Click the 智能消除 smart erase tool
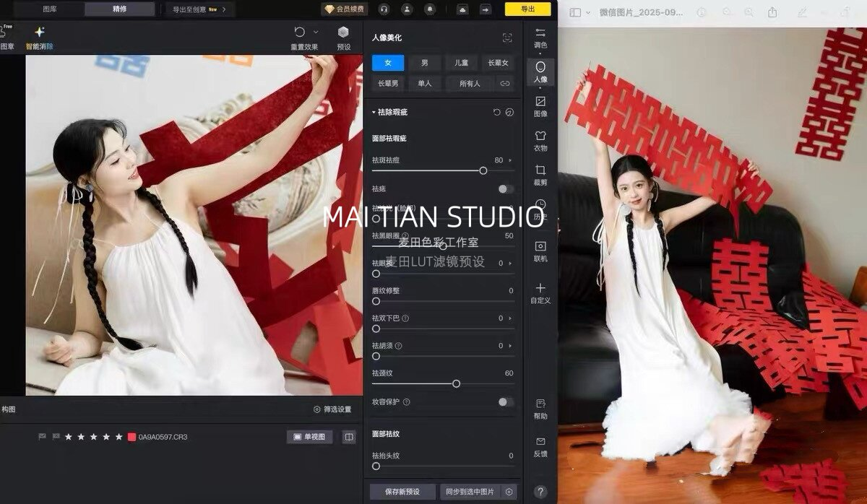Image resolution: width=867 pixels, height=504 pixels. (x=40, y=38)
